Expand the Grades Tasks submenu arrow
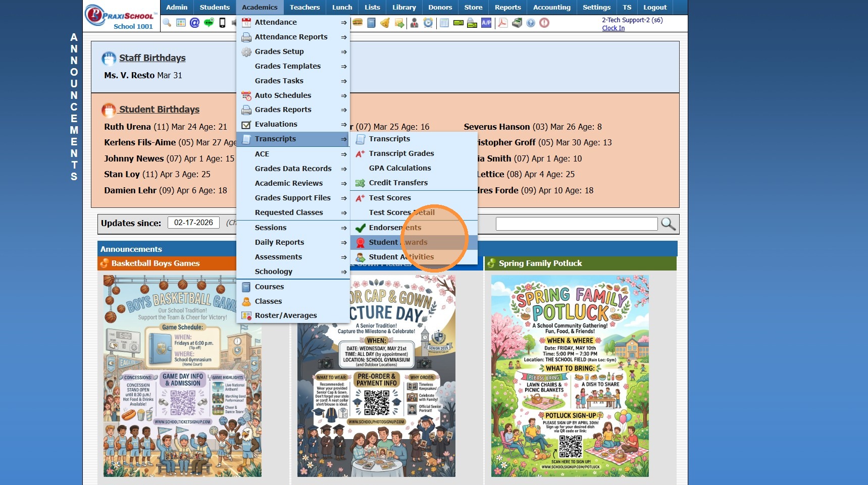 [x=343, y=81]
